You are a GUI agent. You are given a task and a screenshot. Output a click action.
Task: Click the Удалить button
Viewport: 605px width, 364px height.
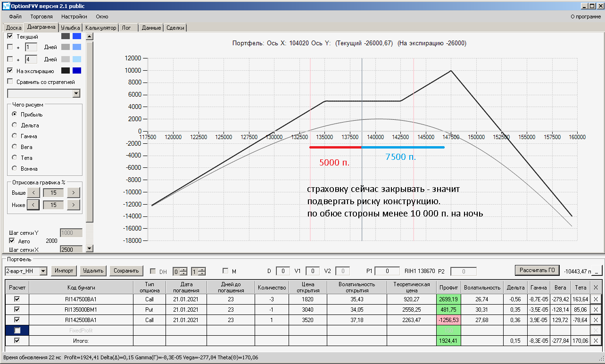(93, 271)
